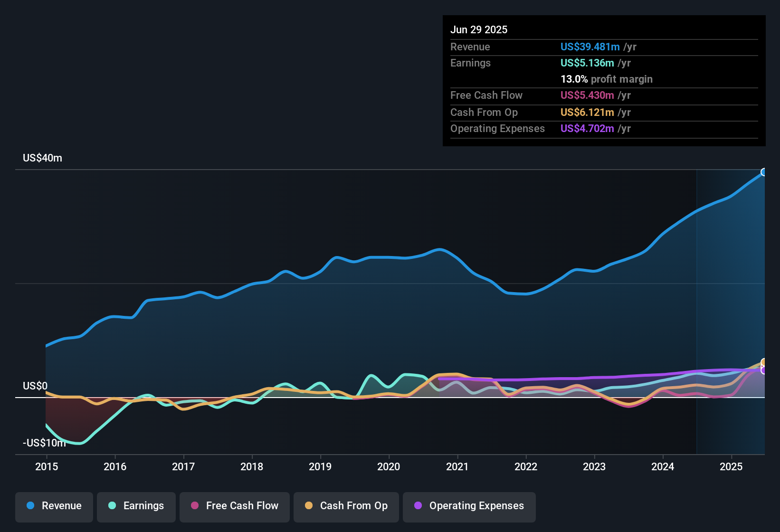The height and width of the screenshot is (532, 780).
Task: Click the teal Earnings legend dot
Action: click(112, 505)
